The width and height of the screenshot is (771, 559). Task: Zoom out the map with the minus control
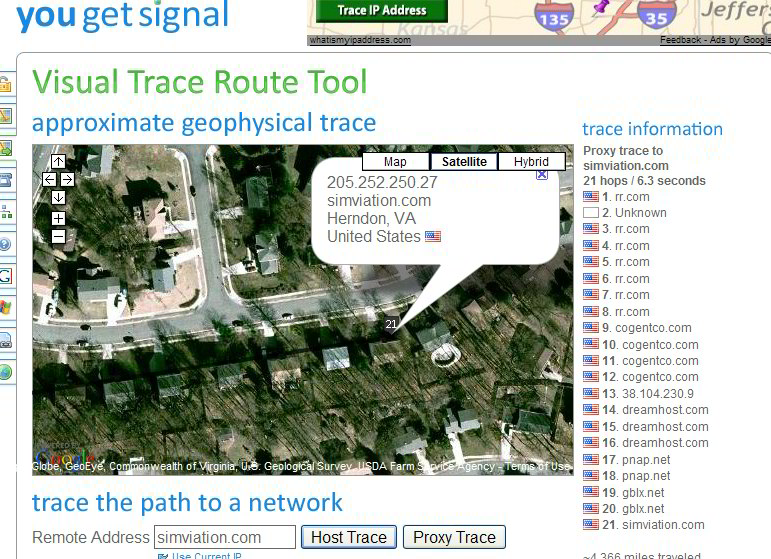[58, 237]
